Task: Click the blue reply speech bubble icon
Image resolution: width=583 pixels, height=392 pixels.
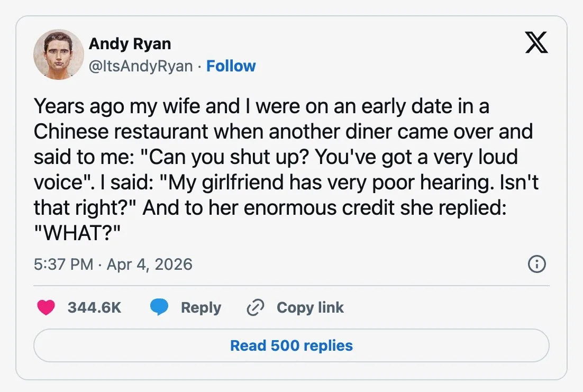Action: coord(159,307)
